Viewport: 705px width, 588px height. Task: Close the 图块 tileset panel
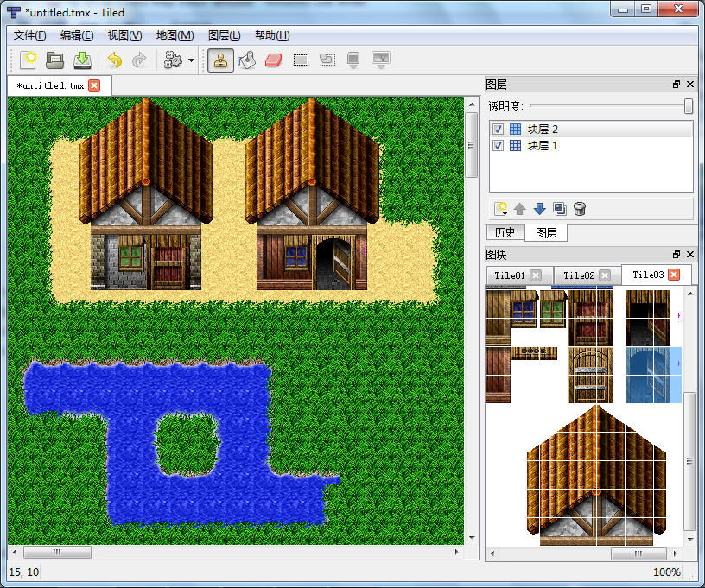click(690, 254)
